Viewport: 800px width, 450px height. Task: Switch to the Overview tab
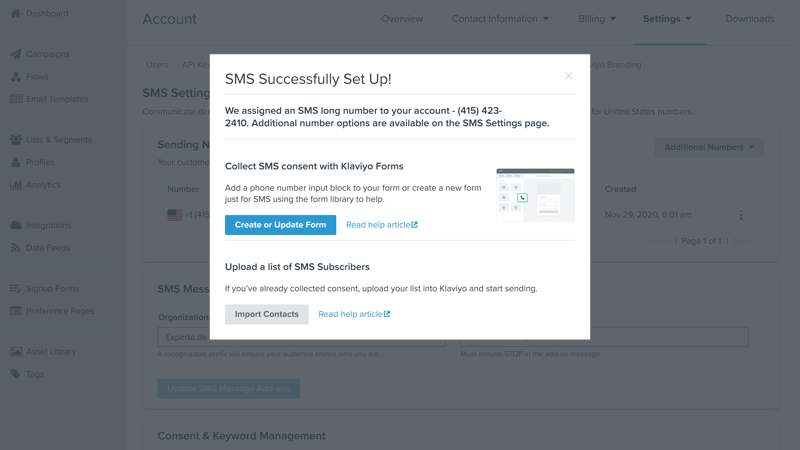402,19
